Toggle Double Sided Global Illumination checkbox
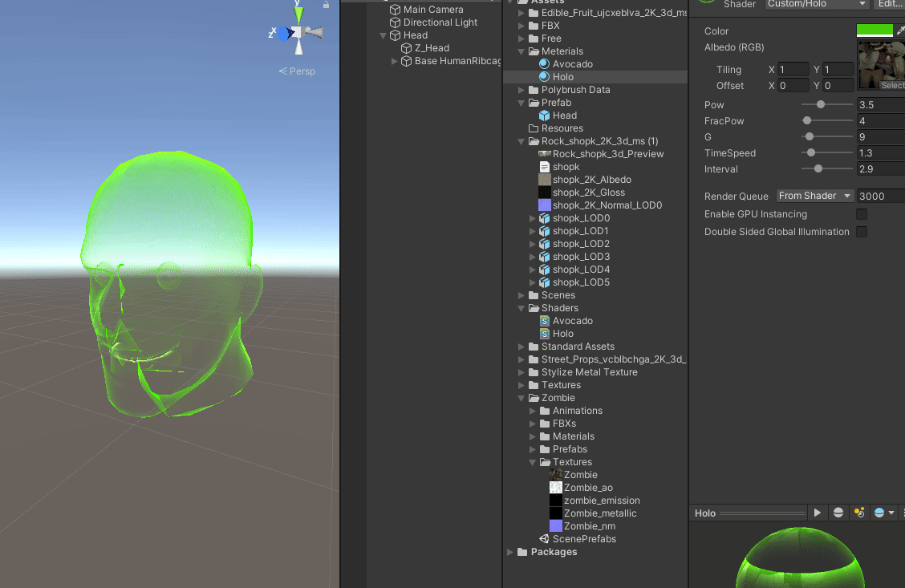This screenshot has height=588, width=905. tap(862, 231)
